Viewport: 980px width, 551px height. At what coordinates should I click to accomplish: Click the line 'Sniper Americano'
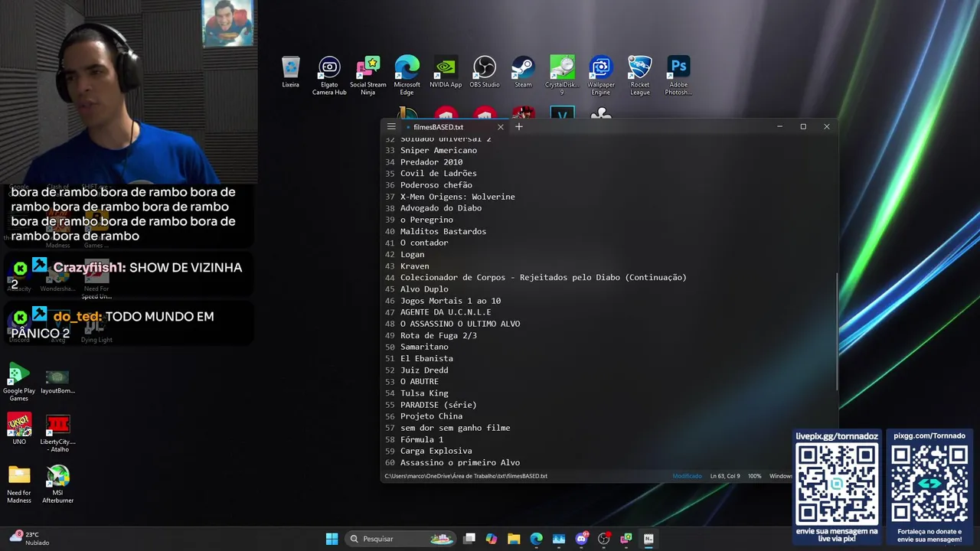(439, 151)
